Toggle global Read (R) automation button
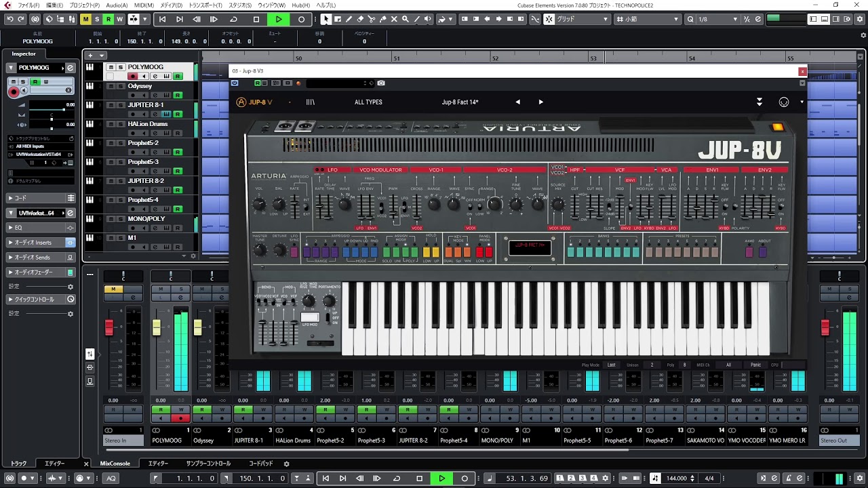868x488 pixels. pyautogui.click(x=108, y=19)
